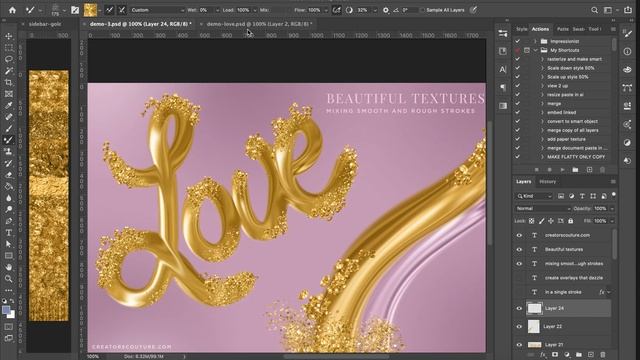The height and width of the screenshot is (360, 640).
Task: Select the Crop tool
Action: (x=9, y=82)
